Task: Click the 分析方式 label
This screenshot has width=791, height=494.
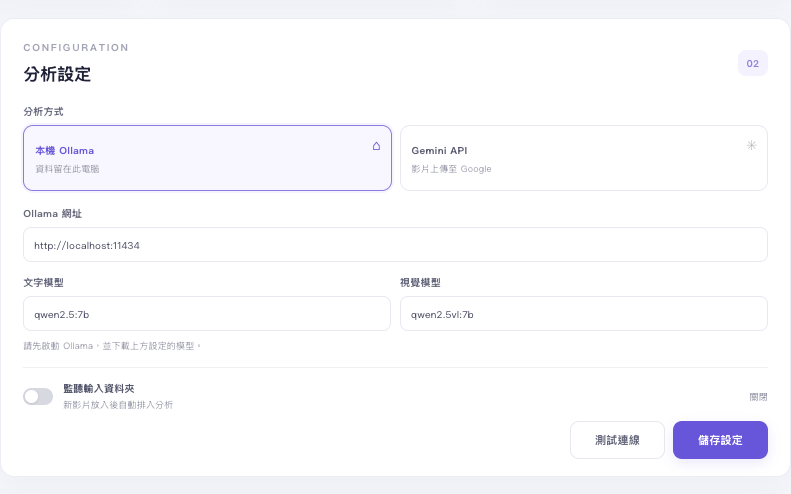Action: pyautogui.click(x=43, y=112)
